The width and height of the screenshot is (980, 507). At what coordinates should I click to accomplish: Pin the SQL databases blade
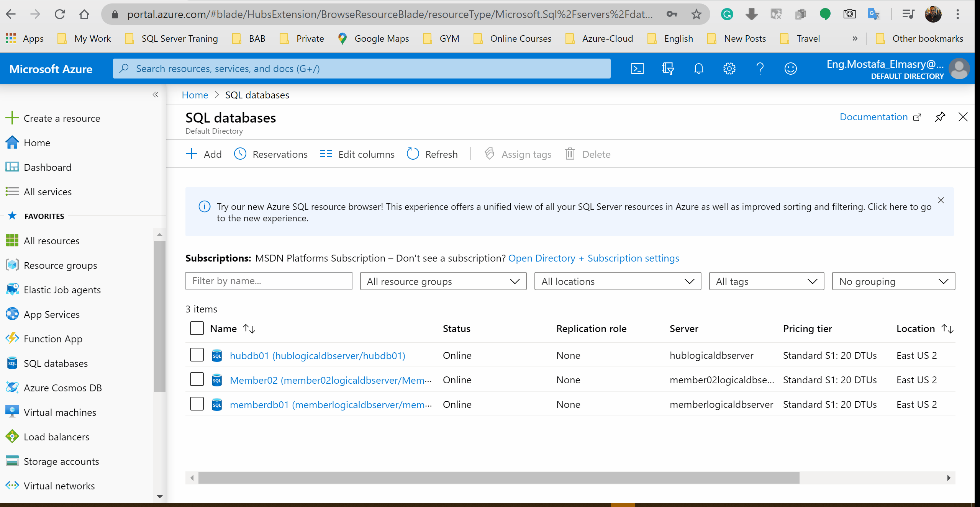pyautogui.click(x=940, y=117)
